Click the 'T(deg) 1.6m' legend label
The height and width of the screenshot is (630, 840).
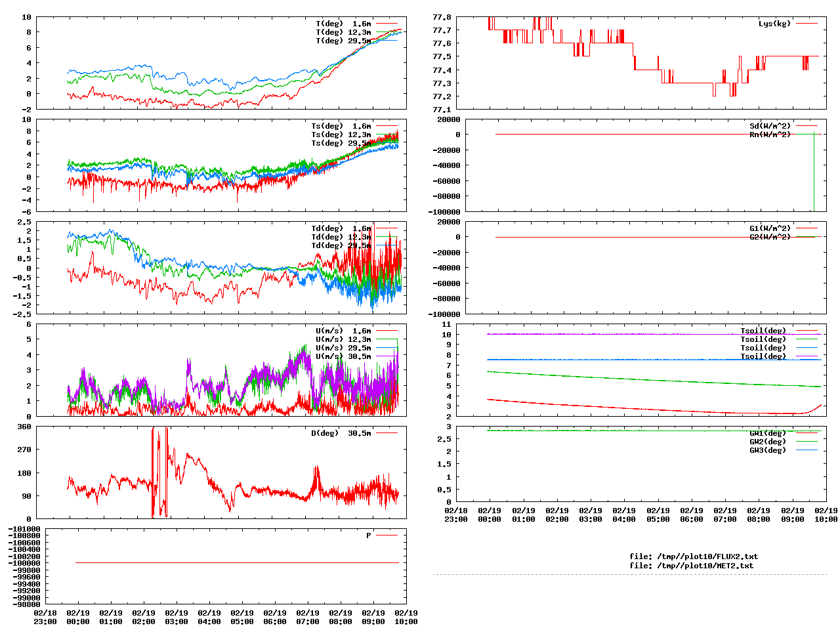(x=343, y=24)
